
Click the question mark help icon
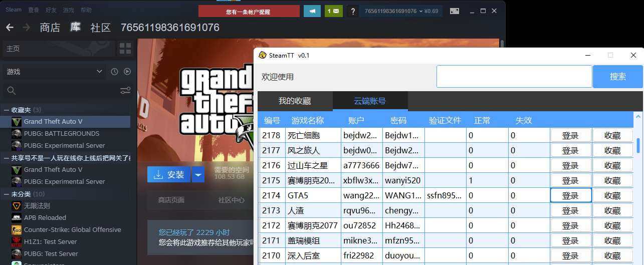click(x=353, y=11)
